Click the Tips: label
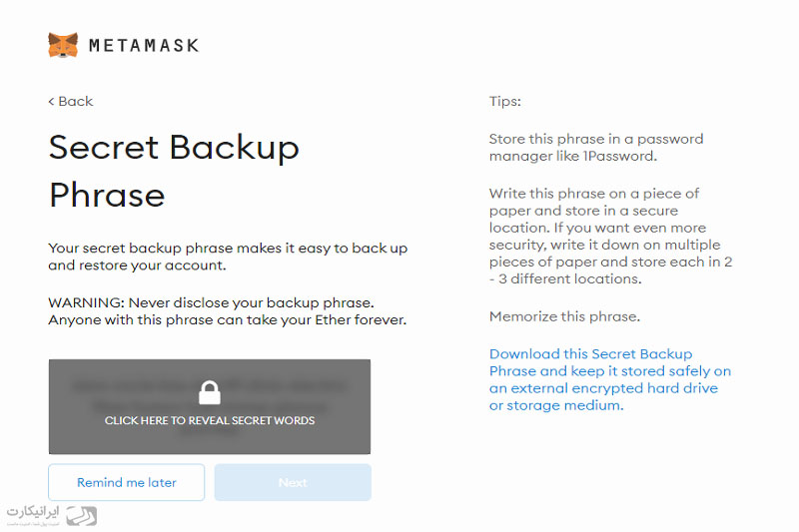The height and width of the screenshot is (532, 799). coord(505,101)
